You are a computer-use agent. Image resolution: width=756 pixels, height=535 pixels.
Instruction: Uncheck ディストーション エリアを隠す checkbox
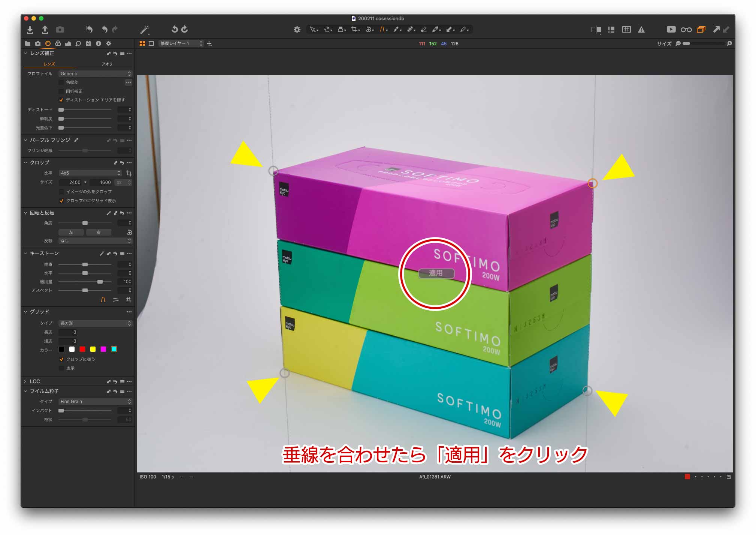[61, 100]
